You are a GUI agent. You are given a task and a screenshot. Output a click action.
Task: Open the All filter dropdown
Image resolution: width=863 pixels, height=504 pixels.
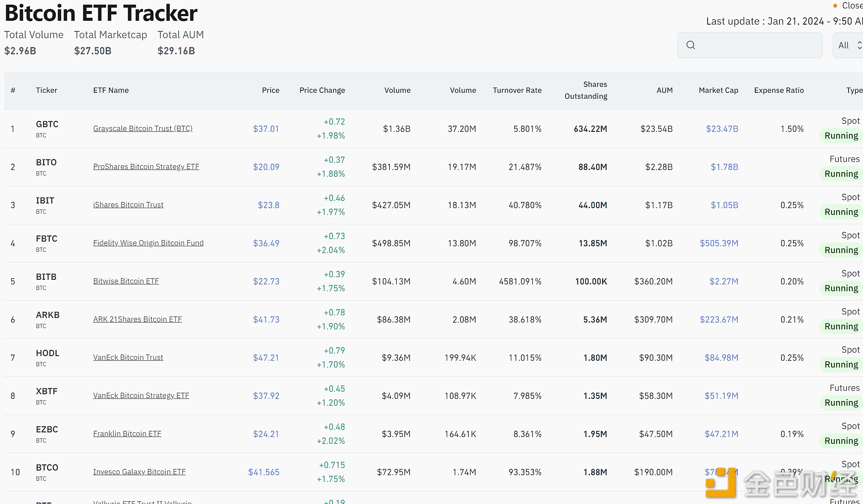848,45
